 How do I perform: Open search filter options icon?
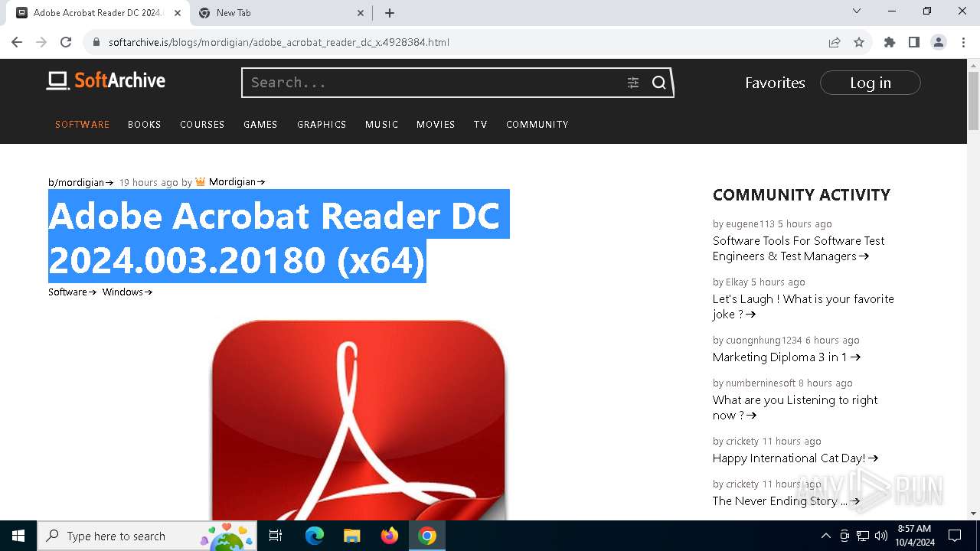point(633,83)
